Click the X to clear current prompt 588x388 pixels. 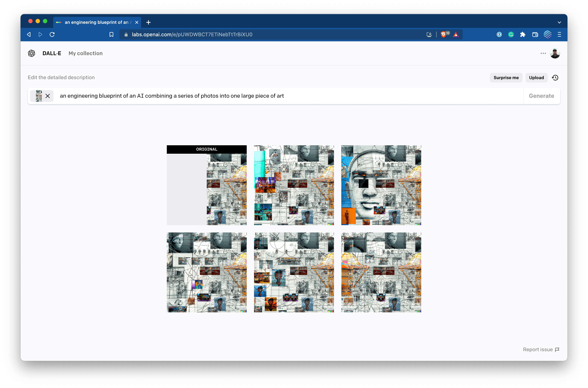(x=47, y=96)
